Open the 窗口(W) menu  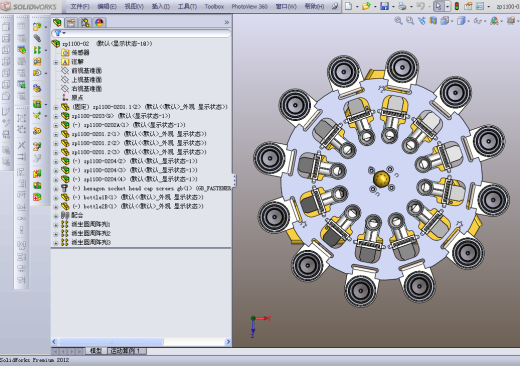[x=286, y=6]
